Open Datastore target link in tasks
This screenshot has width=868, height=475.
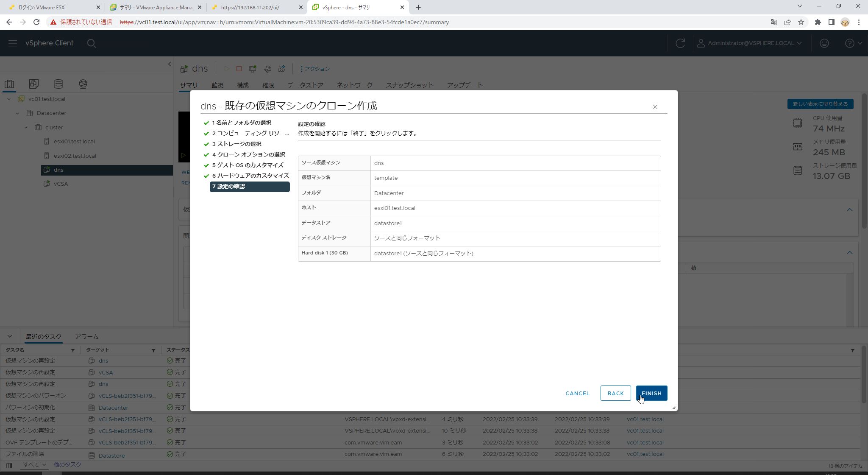(111, 455)
